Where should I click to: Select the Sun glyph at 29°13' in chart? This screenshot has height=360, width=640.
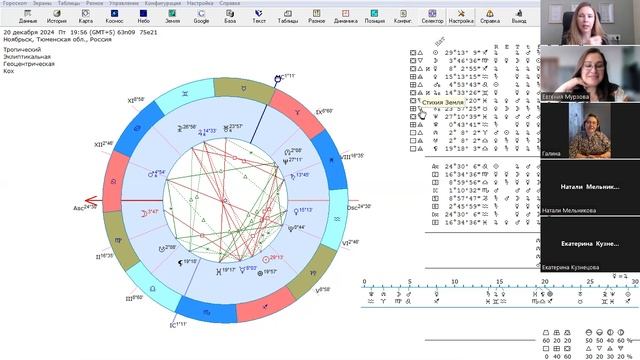point(266,259)
